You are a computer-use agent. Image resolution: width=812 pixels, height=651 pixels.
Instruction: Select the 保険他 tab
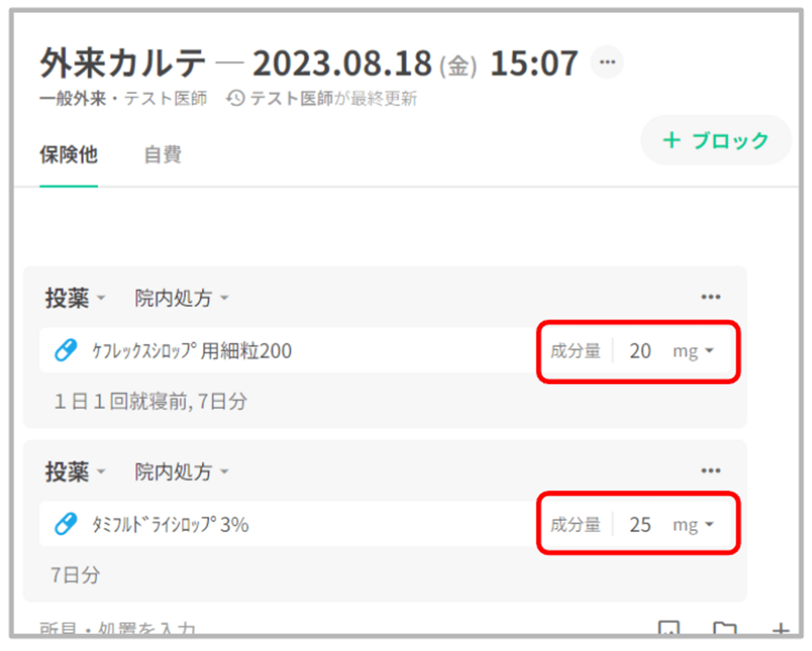[x=69, y=155]
